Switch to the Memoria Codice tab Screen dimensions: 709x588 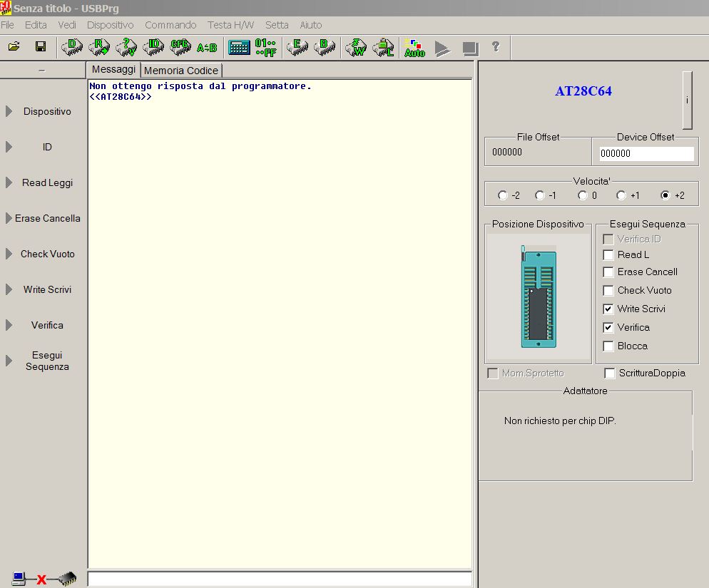pyautogui.click(x=181, y=71)
